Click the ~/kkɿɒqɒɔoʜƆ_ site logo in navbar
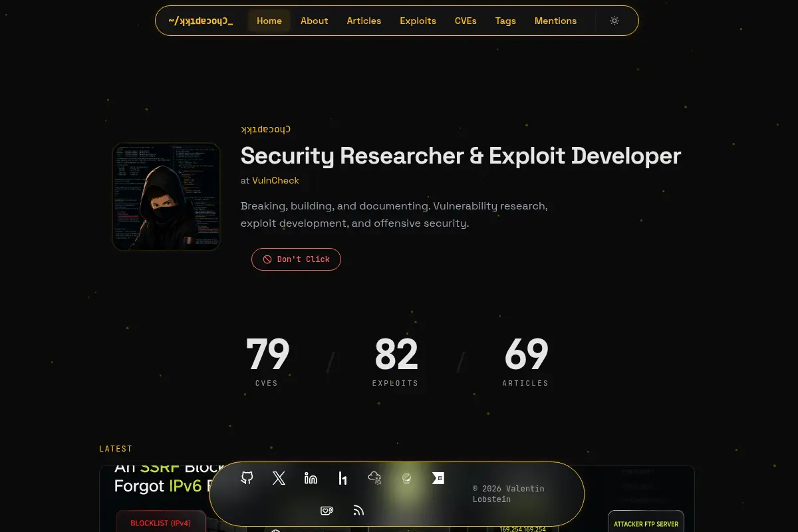798x532 pixels. tap(201, 21)
